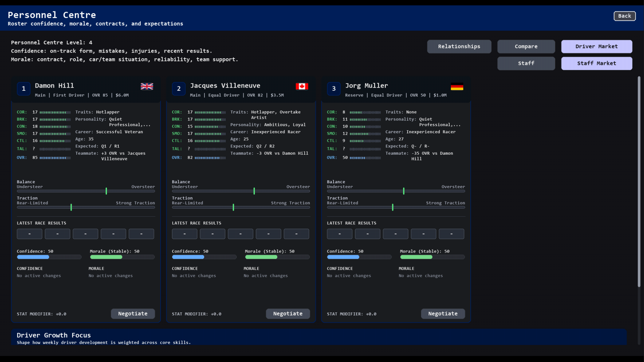Click the Damon Hill driver name
644x362 pixels.
tap(54, 86)
